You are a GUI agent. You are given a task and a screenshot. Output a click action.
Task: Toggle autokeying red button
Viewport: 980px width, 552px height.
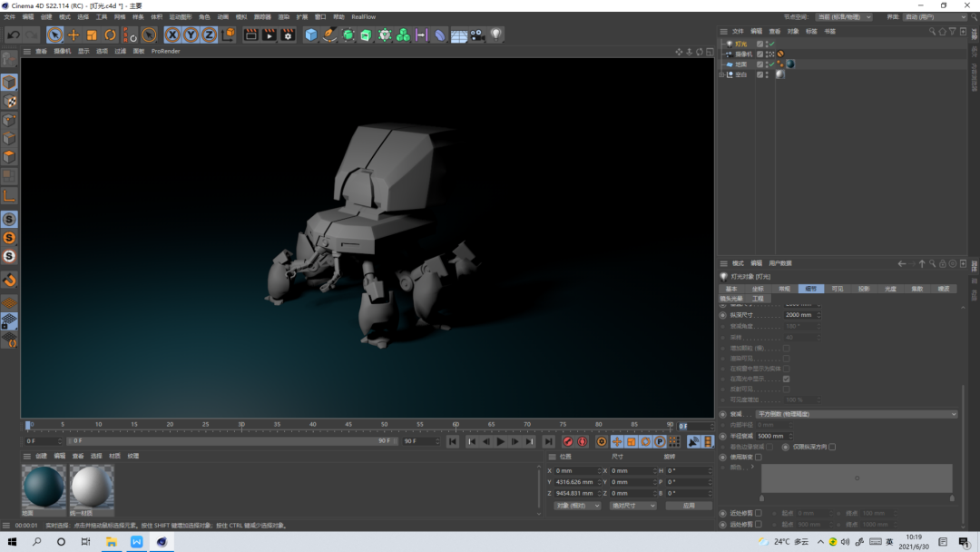(583, 442)
